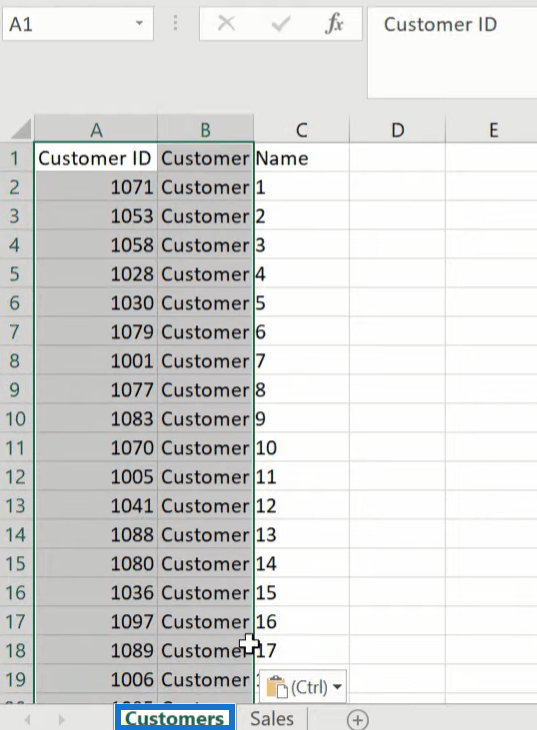Screen dimensions: 537x730
Task: Click the Name Box showing A1
Action: tap(78, 23)
